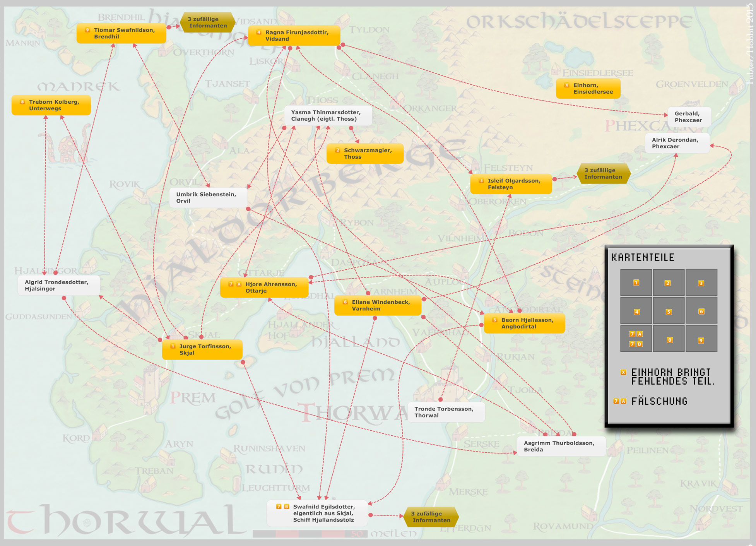756x546 pixels.
Task: Click the Treborn Kolberg, Unterwegs node
Action: [x=51, y=105]
